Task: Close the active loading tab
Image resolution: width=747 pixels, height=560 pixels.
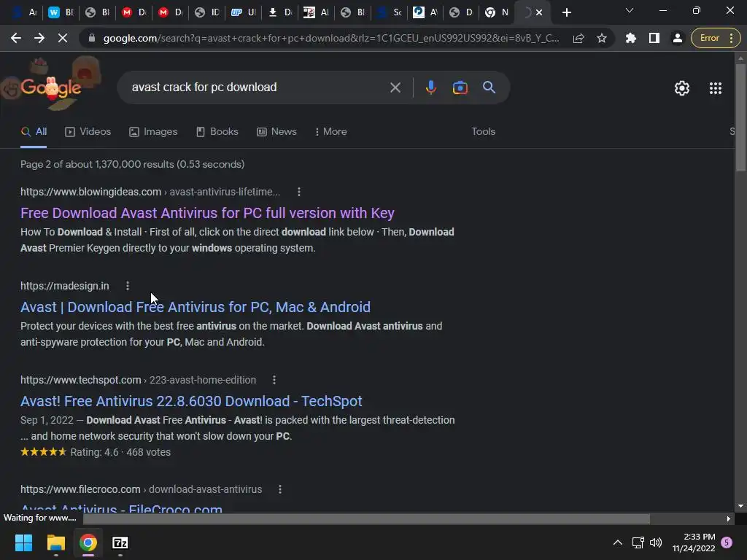Action: coord(539,12)
